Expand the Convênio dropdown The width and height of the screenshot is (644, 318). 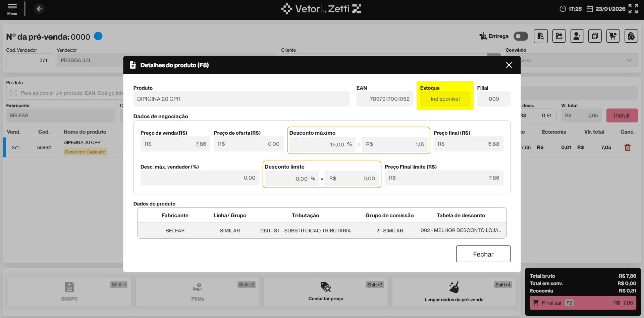(x=629, y=60)
